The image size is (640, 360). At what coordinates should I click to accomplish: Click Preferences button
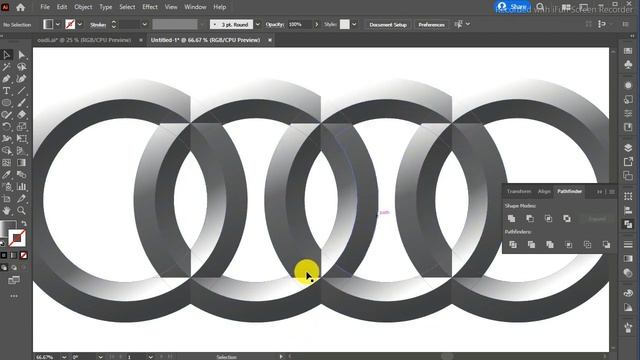[431, 24]
